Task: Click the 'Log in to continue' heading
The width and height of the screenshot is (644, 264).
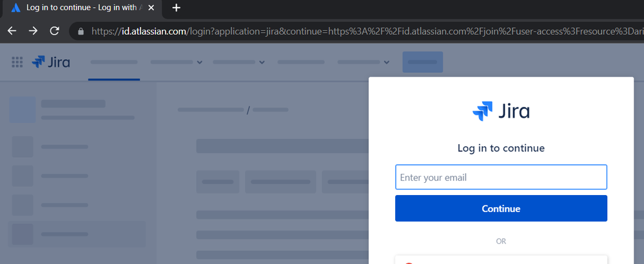Action: 501,148
